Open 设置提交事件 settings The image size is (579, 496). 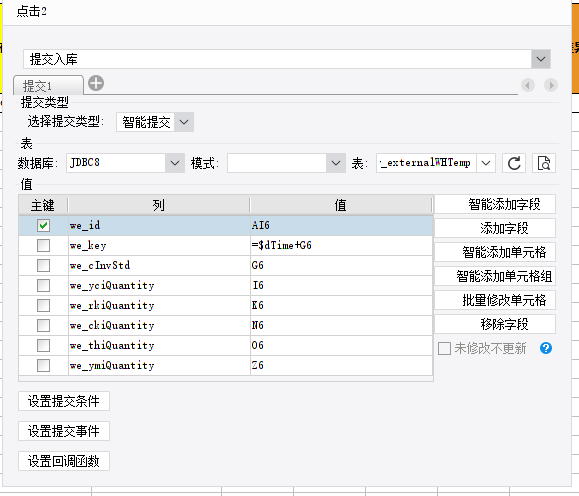coord(64,431)
